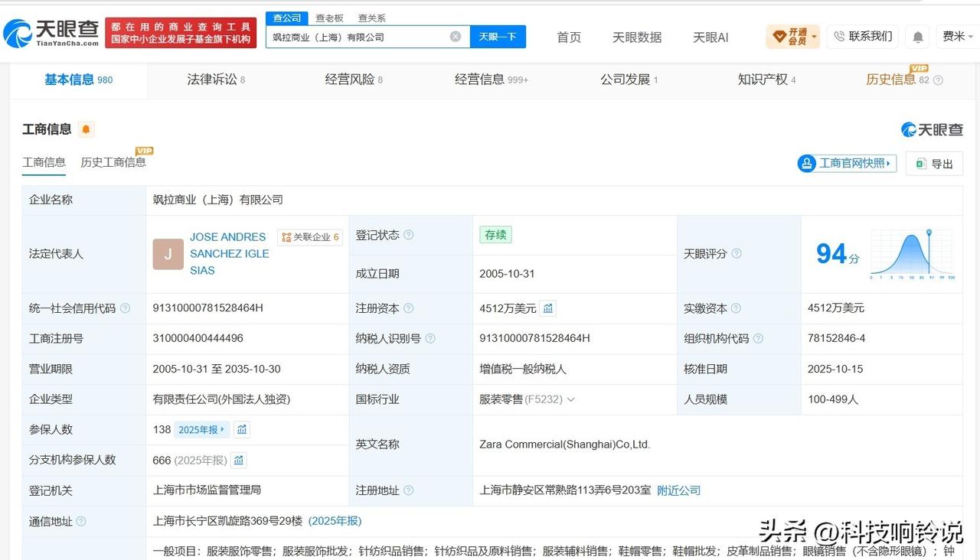Switch to the 公司发展 tab
Viewport: 980px width, 560px height.
(x=629, y=80)
